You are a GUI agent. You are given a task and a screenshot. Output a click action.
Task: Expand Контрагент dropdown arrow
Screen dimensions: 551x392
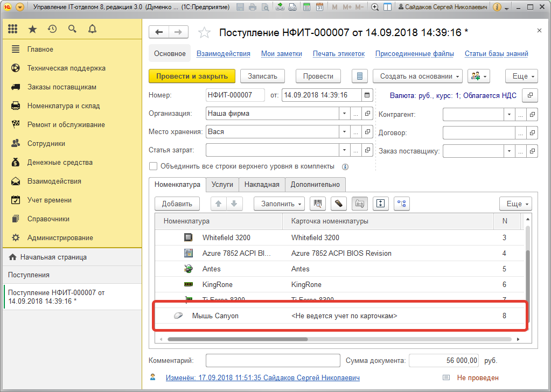(x=509, y=115)
